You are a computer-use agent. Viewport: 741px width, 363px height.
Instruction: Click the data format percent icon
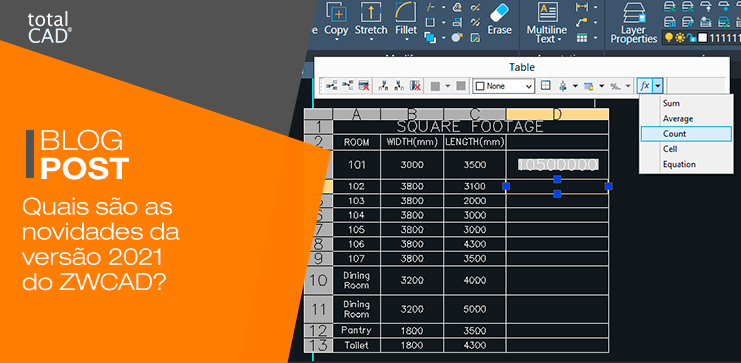coord(615,86)
